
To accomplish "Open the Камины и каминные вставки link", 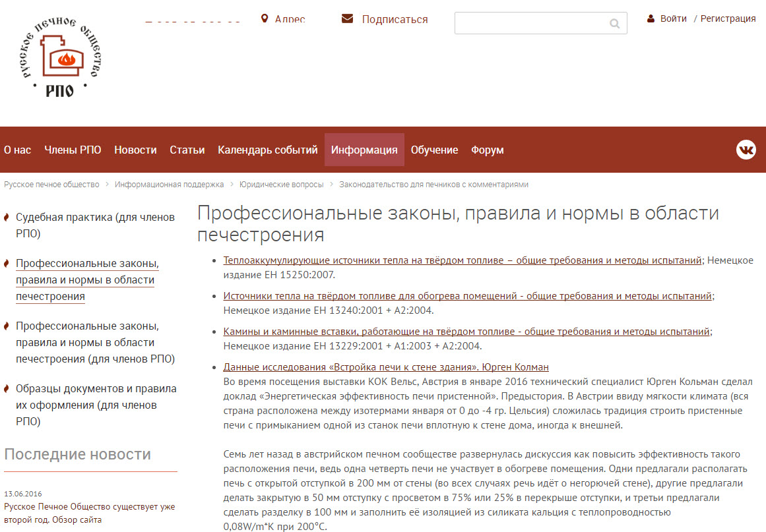I will click(x=466, y=332).
